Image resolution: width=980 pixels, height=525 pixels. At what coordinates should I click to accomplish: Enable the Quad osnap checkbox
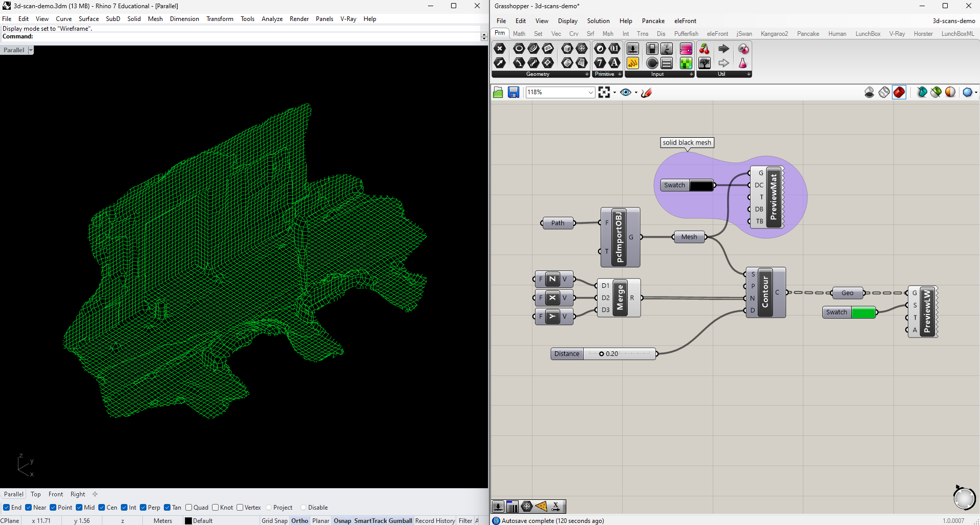point(189,508)
